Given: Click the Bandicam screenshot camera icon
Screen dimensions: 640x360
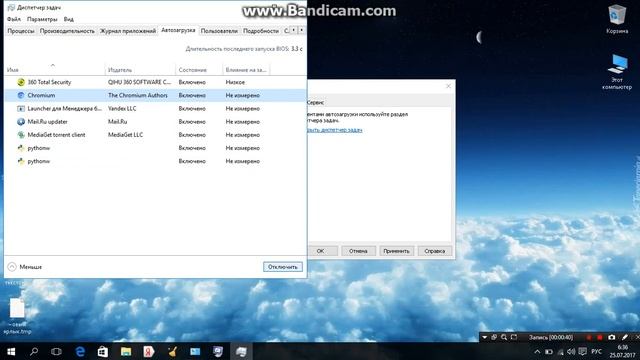Looking at the screenshot, I should pos(611,337).
